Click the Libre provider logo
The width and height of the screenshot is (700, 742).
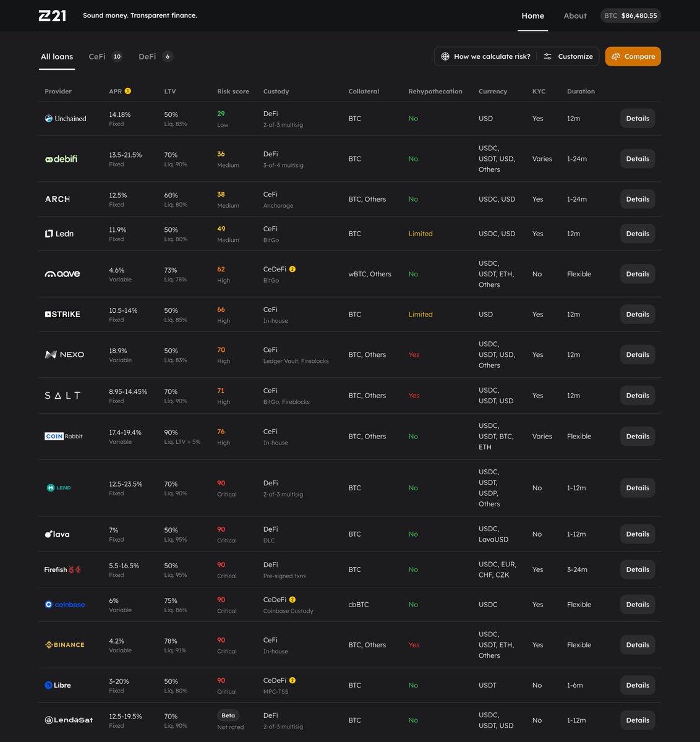(58, 685)
